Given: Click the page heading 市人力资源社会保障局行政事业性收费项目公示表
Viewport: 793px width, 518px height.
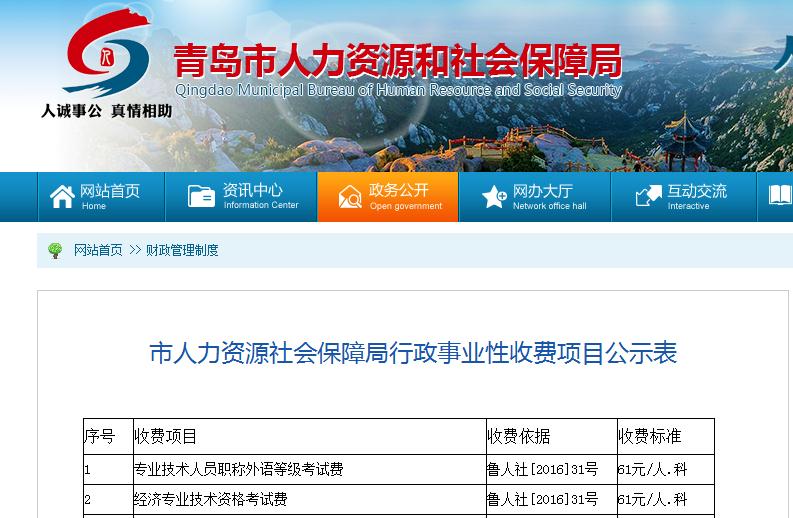Looking at the screenshot, I should point(413,353).
